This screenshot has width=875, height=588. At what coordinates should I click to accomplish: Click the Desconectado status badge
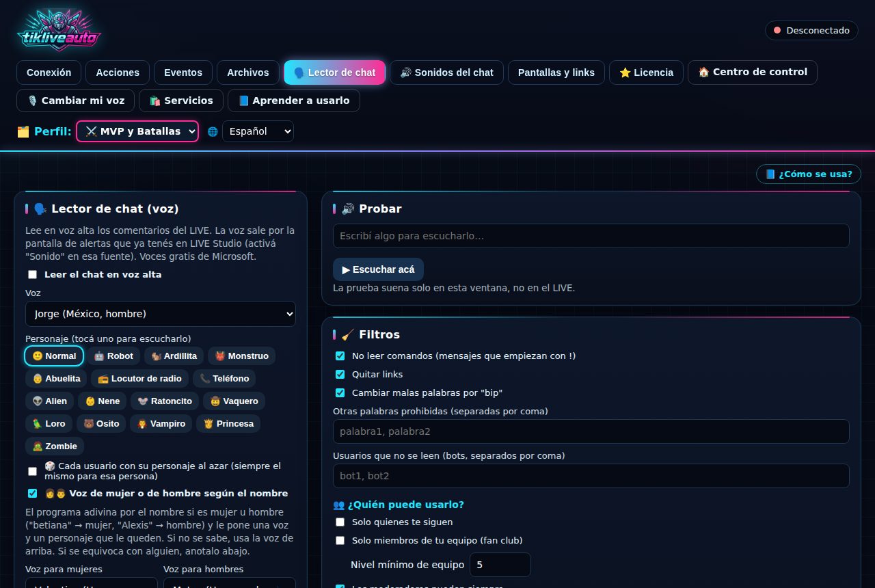point(811,30)
